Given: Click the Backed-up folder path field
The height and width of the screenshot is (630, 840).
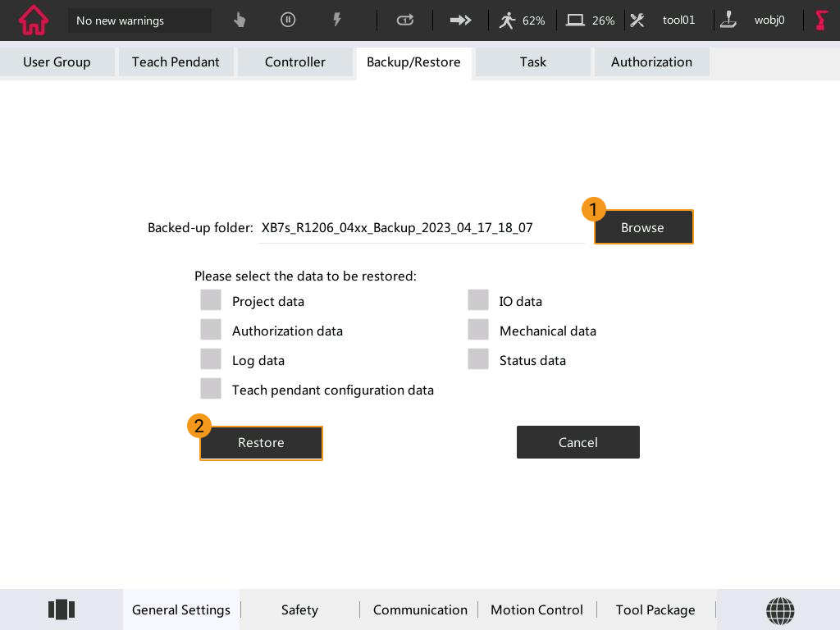Looking at the screenshot, I should coord(420,228).
